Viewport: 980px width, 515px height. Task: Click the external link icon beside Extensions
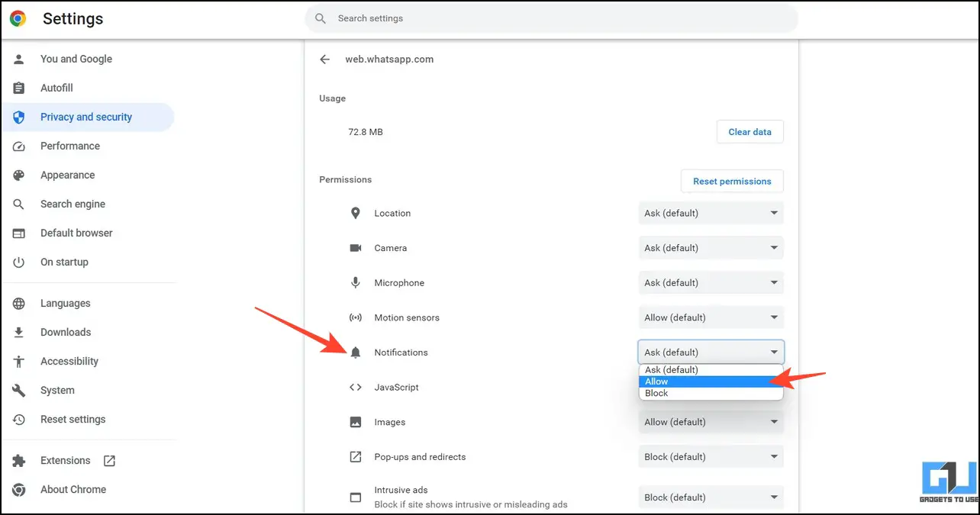pos(109,460)
